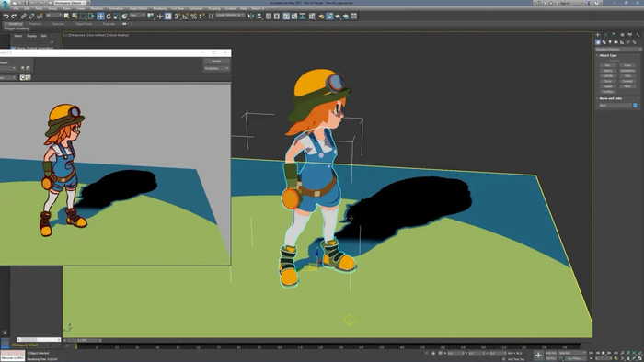Select the Cameras category icon
644x362 pixels.
[x=615, y=42]
